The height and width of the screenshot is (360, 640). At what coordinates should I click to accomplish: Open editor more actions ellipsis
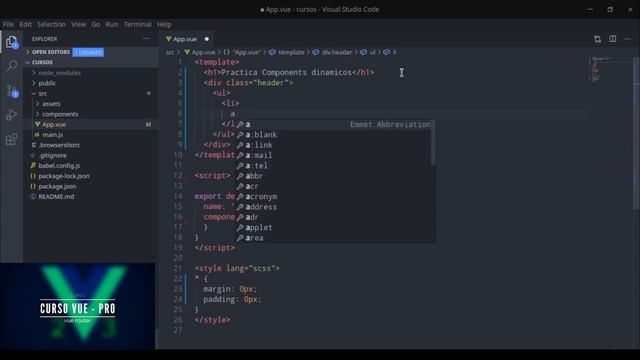coord(628,39)
